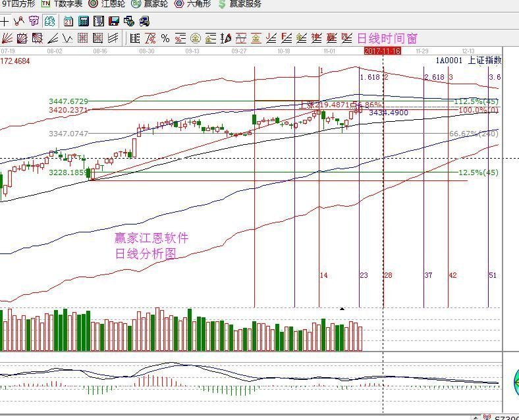This screenshot has width=519, height=420.
Task: Select the black angle lines tool
Action: [53, 38]
